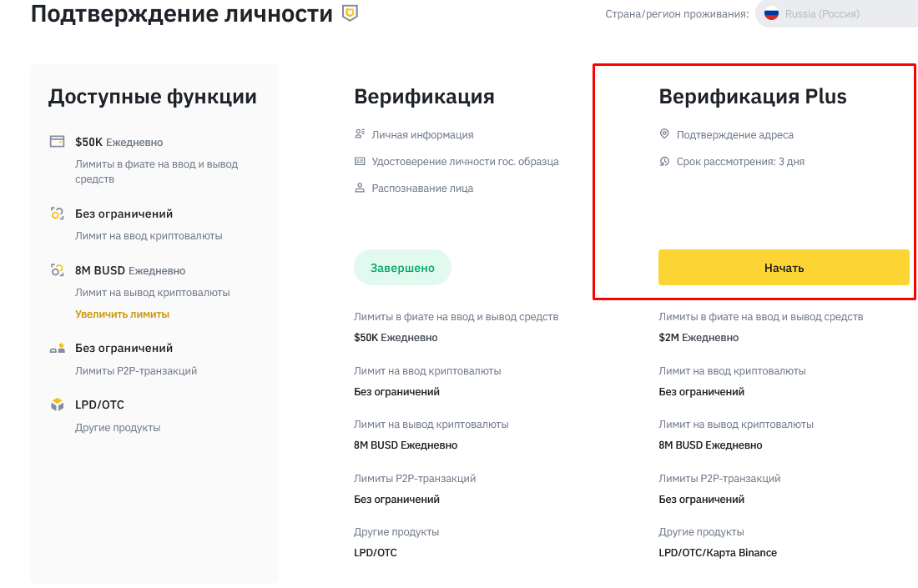The image size is (918, 588).
Task: Click the card icon beside $50K Ежедневно
Action: (57, 142)
